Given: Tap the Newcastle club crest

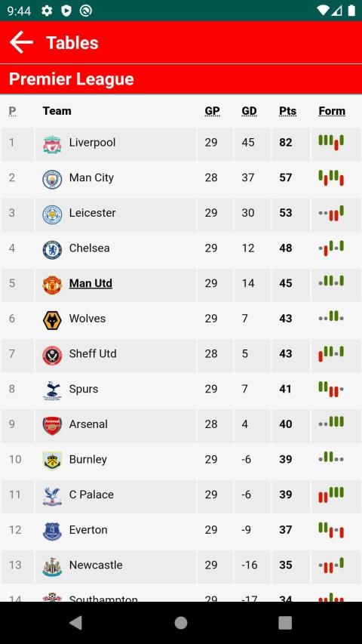Looking at the screenshot, I should [52, 567].
